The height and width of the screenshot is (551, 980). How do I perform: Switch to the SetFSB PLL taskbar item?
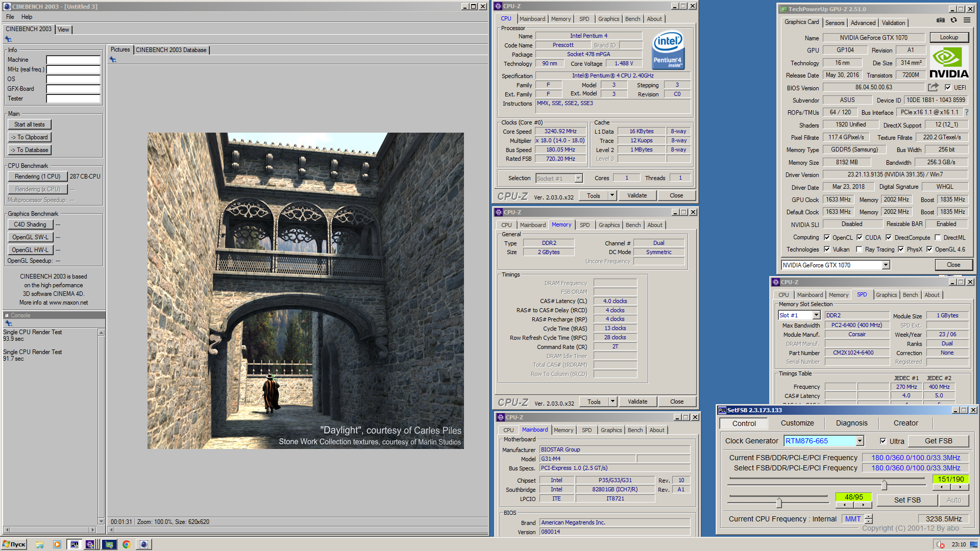(x=74, y=544)
